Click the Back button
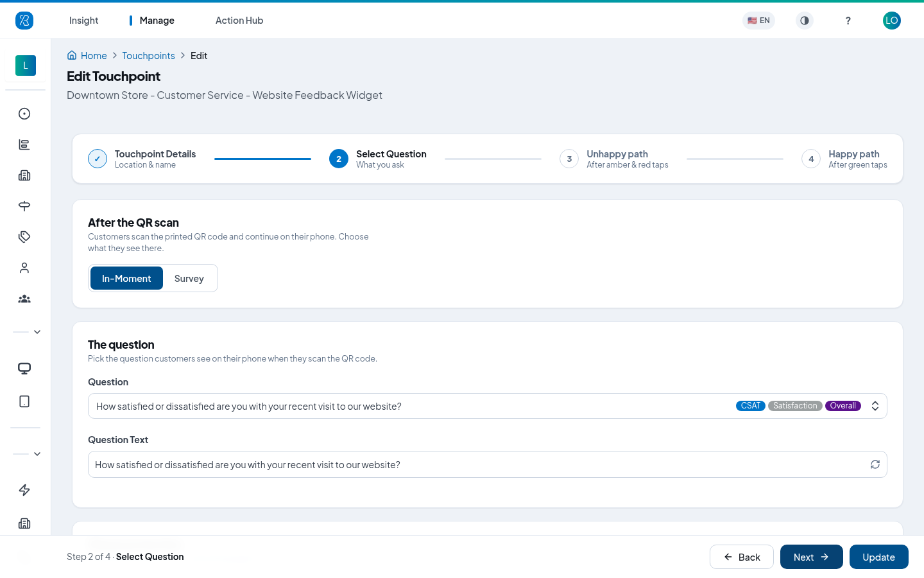The width and height of the screenshot is (924, 578). point(742,557)
